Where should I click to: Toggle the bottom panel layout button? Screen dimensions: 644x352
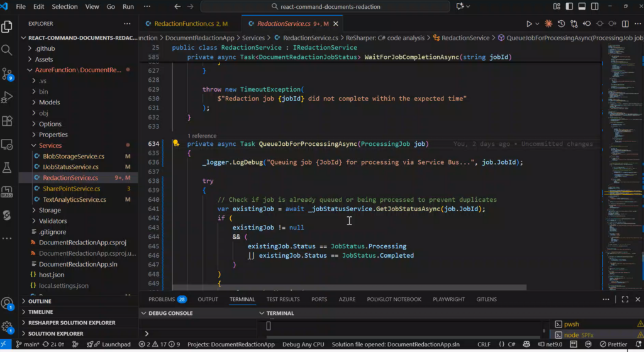coord(583,6)
